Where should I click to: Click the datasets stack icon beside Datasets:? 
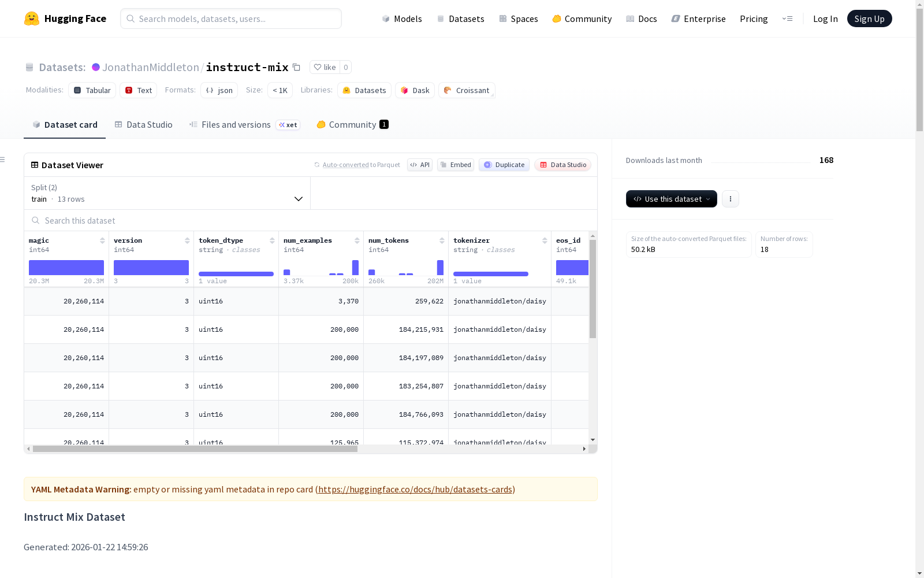click(29, 68)
